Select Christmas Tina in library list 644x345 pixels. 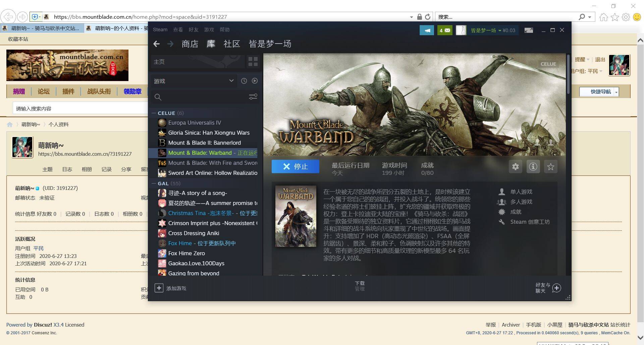[x=204, y=213]
